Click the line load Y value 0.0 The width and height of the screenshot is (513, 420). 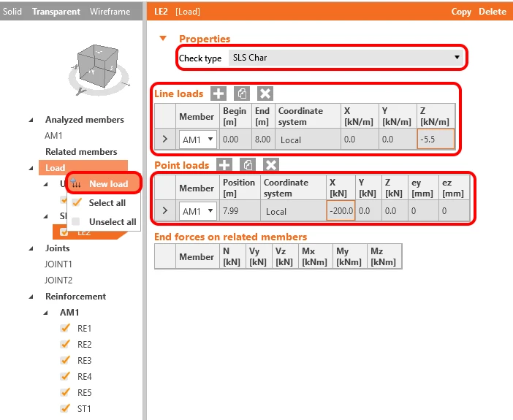(398, 140)
